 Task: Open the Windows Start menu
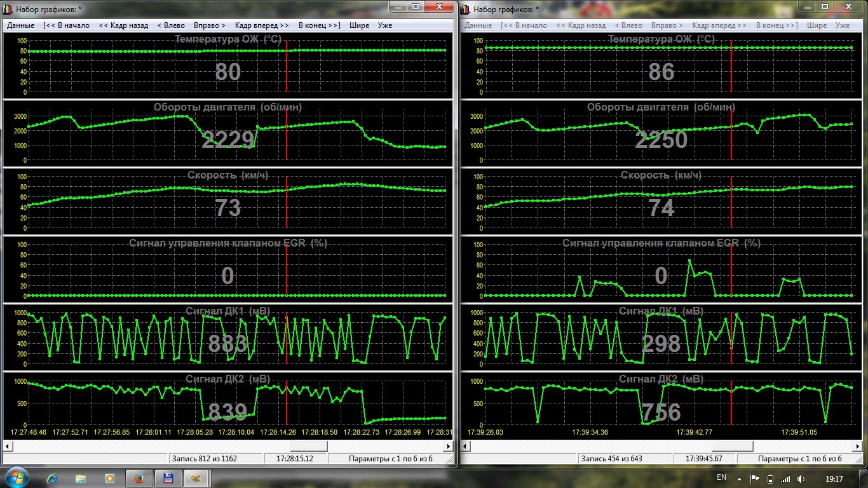coord(17,478)
